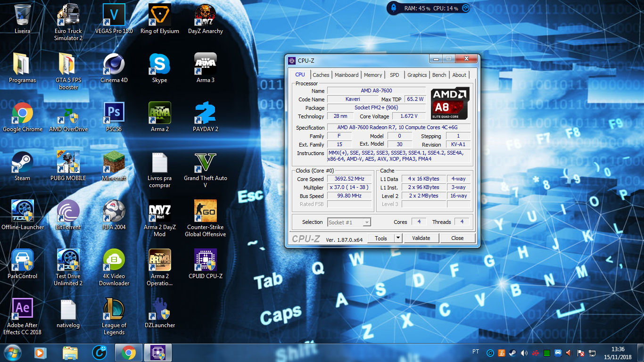Open the Programas folder icon
The width and height of the screenshot is (644, 362).
[22, 68]
